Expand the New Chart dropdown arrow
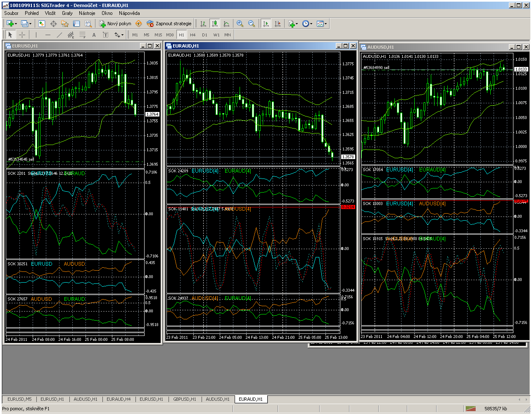Image resolution: width=532 pixels, height=414 pixels. click(x=16, y=24)
